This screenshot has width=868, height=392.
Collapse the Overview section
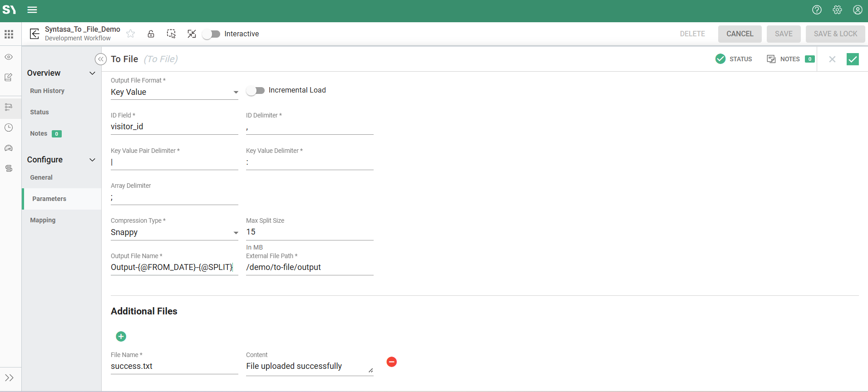92,73
